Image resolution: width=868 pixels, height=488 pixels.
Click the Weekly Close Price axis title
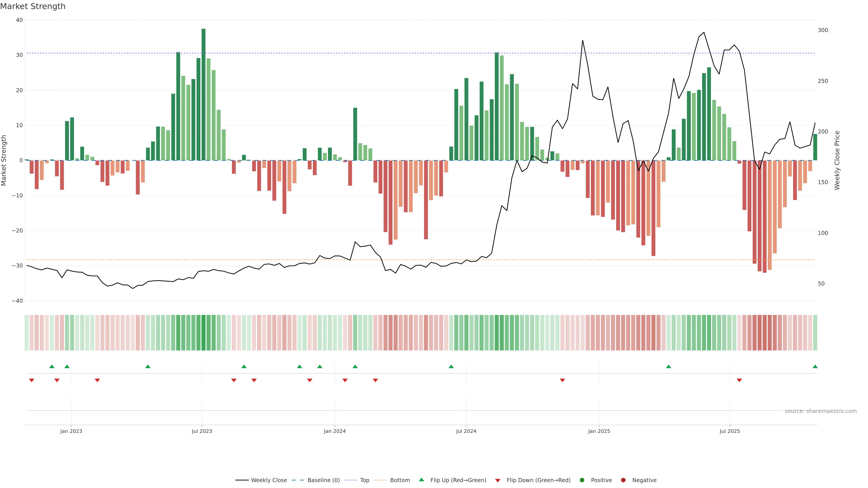(x=837, y=160)
